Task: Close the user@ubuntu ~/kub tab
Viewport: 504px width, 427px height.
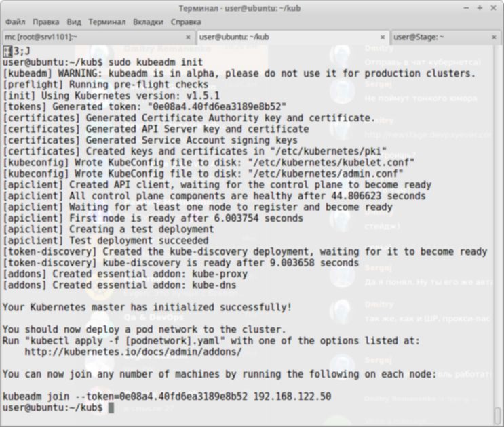Action: (383, 37)
